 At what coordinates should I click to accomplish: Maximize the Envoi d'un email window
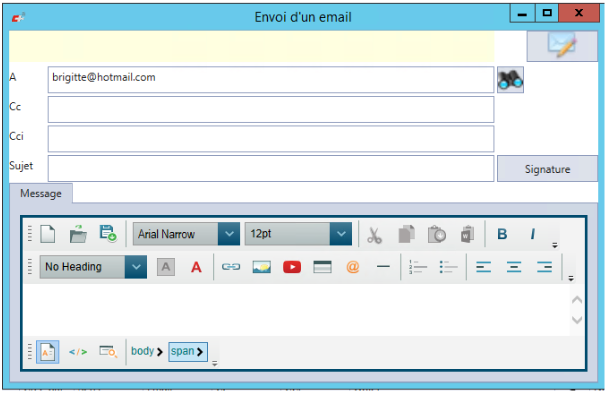(547, 14)
